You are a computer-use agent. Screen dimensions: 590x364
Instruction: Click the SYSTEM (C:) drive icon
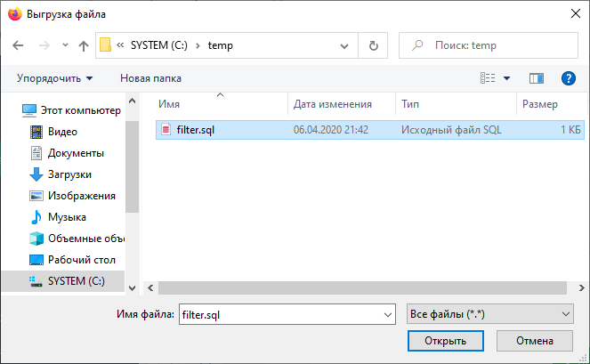point(36,281)
